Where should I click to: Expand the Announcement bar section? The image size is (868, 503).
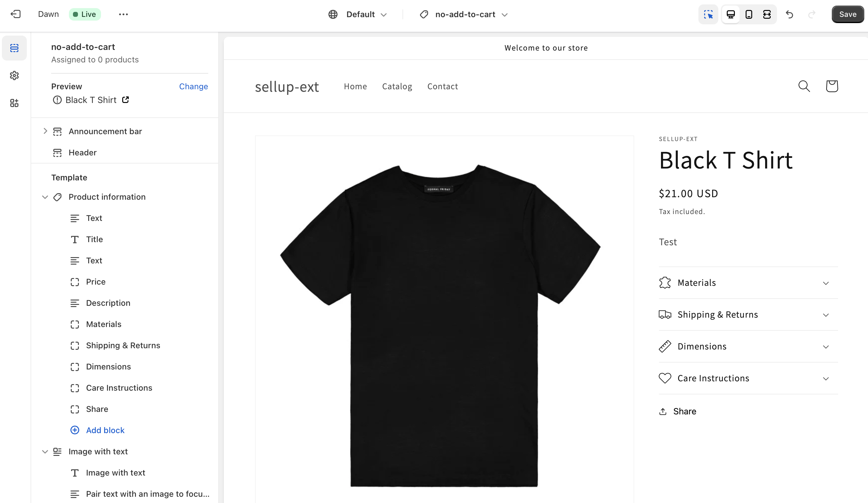pyautogui.click(x=45, y=131)
